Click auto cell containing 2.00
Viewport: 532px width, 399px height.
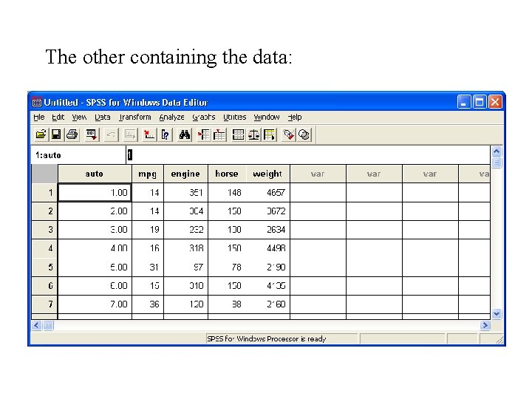[95, 211]
